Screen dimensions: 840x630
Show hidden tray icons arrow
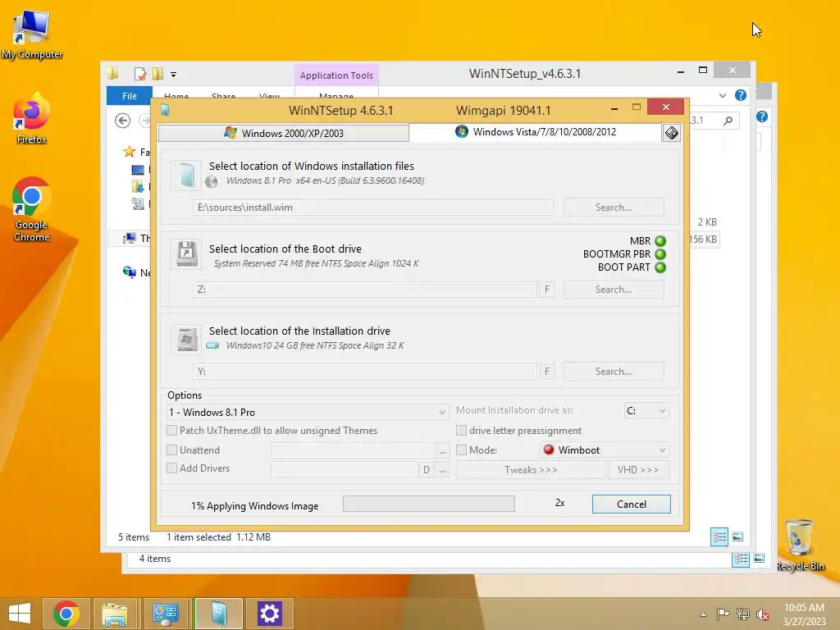click(703, 614)
